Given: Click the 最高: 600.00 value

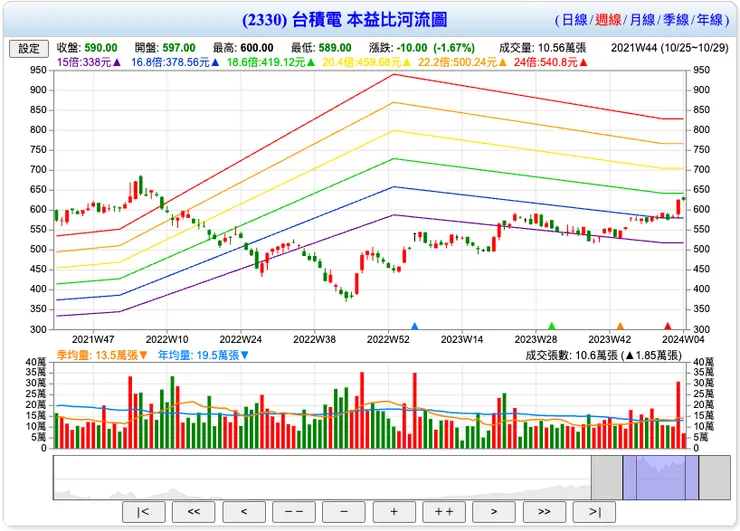Looking at the screenshot, I should pyautogui.click(x=243, y=48).
